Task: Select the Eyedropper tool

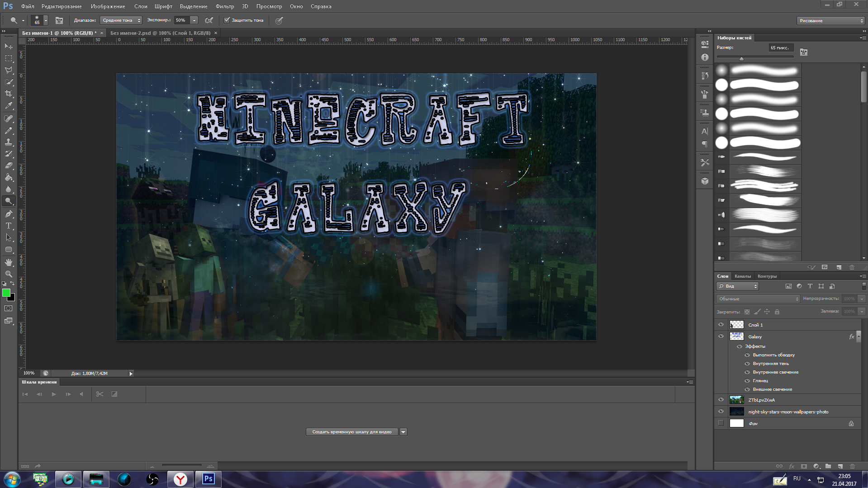Action: pyautogui.click(x=9, y=106)
